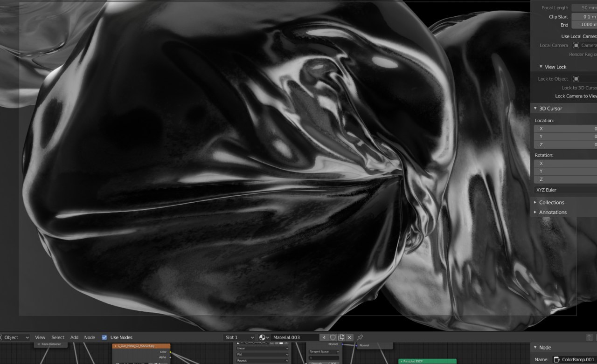The height and width of the screenshot is (364, 597).
Task: Select the Principled BSDF node header
Action: 427,361
